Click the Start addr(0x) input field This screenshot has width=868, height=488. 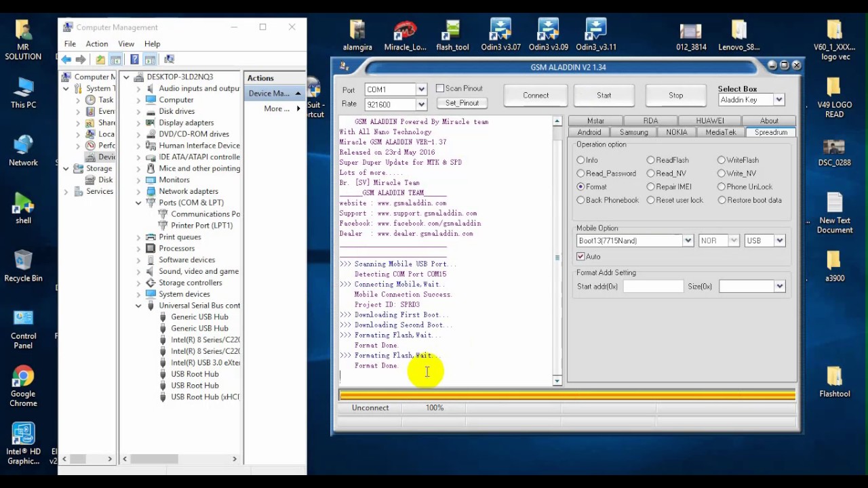tap(653, 287)
